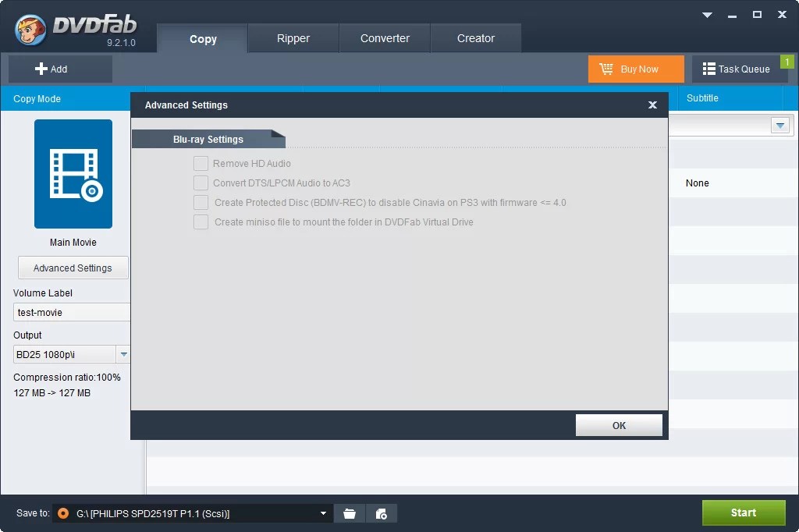Click the None subtitle value
Image resolution: width=799 pixels, height=532 pixels.
(697, 183)
